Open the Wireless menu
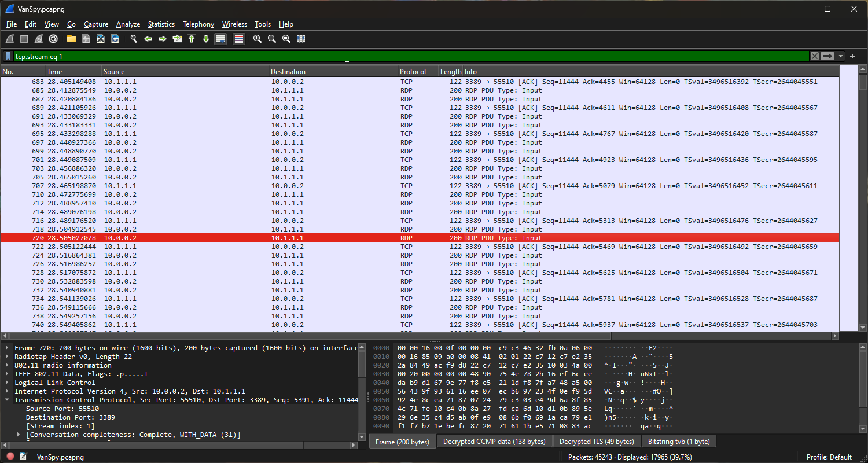868x463 pixels. [234, 24]
